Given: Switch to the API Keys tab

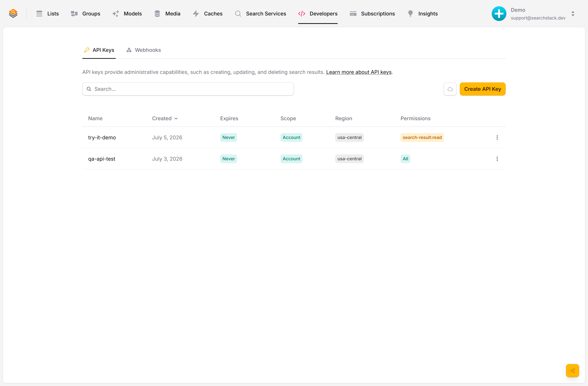Looking at the screenshot, I should pyautogui.click(x=99, y=50).
